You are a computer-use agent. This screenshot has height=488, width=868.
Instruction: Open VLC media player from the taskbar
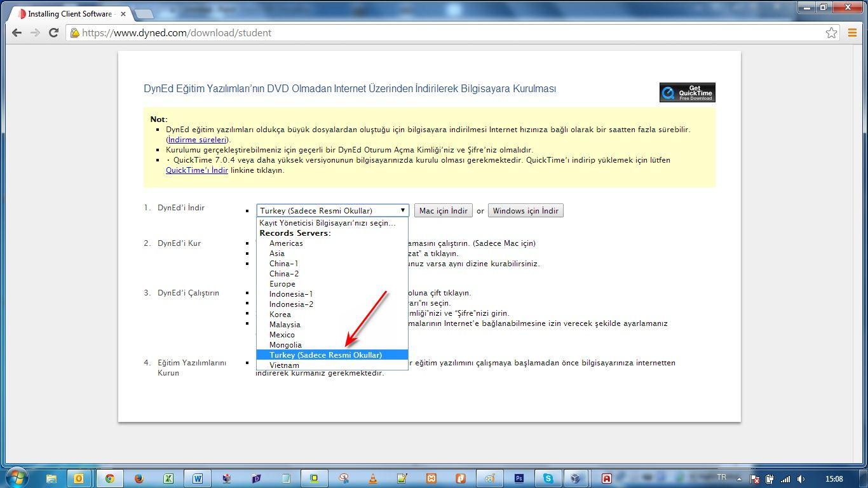pos(373,478)
